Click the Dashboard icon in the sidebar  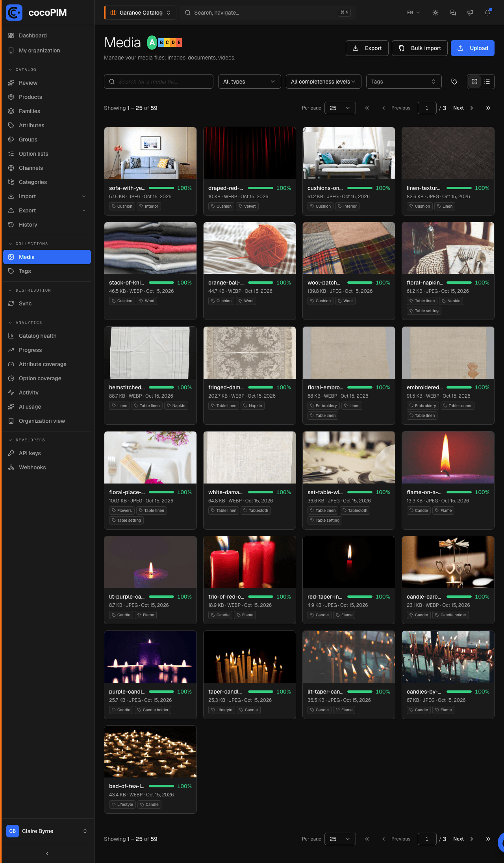pos(11,35)
